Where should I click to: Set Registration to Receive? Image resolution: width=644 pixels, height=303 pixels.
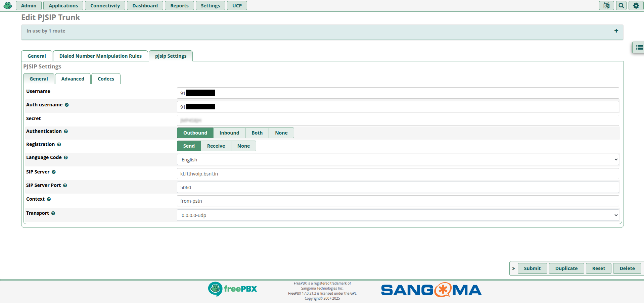(216, 146)
